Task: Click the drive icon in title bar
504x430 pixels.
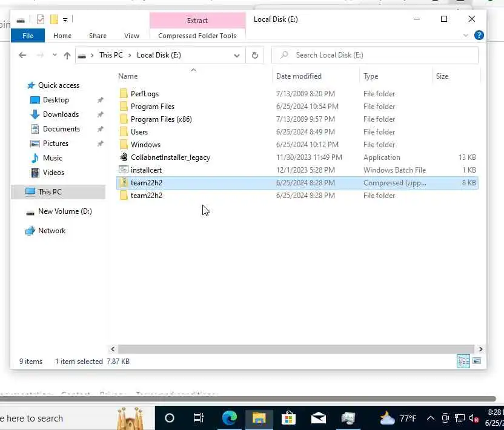Action: [x=21, y=20]
